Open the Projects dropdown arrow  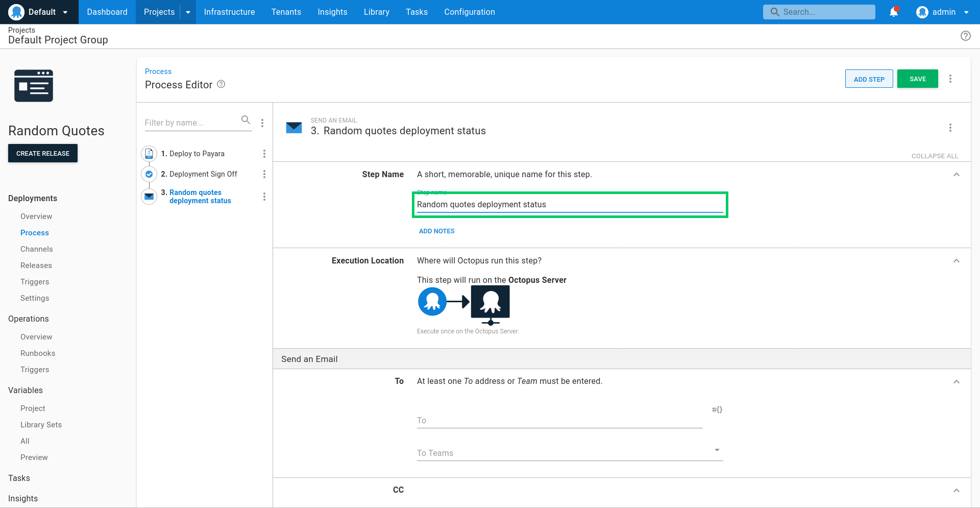(x=188, y=12)
